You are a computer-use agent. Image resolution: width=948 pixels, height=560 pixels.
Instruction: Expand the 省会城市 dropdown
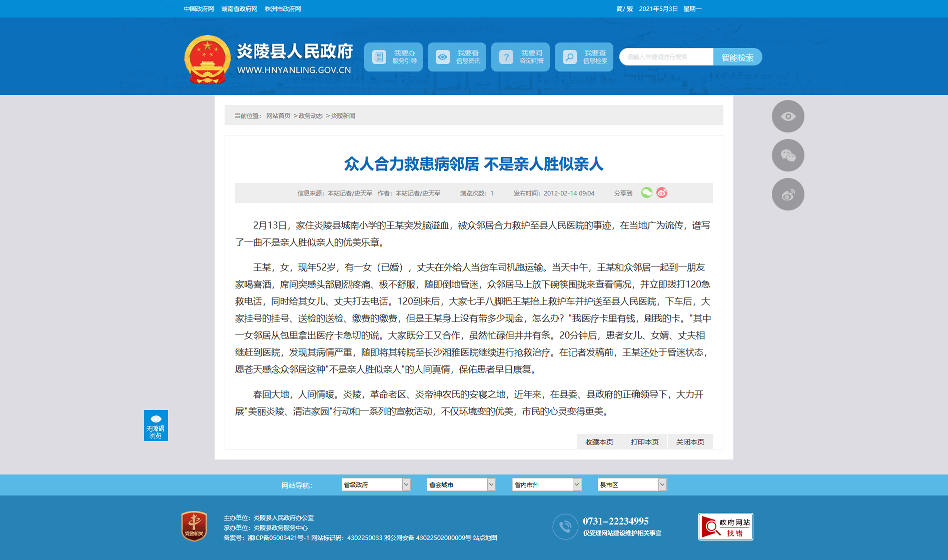coord(461,484)
